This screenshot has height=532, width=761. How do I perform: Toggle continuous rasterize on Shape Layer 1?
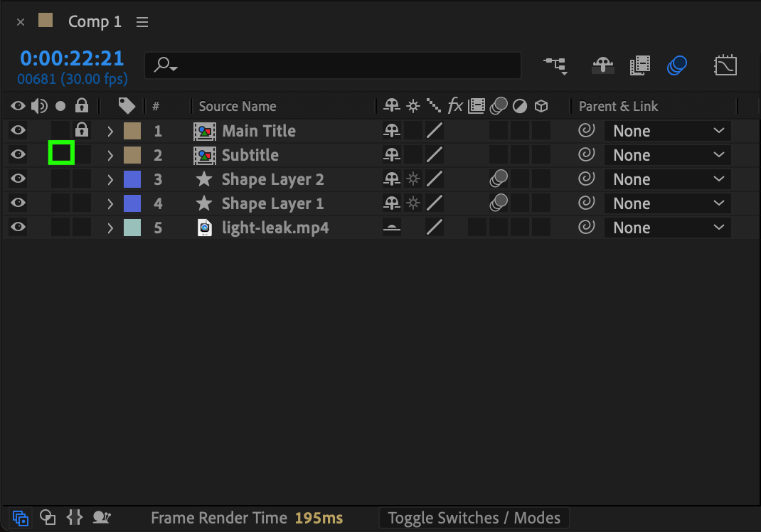413,203
